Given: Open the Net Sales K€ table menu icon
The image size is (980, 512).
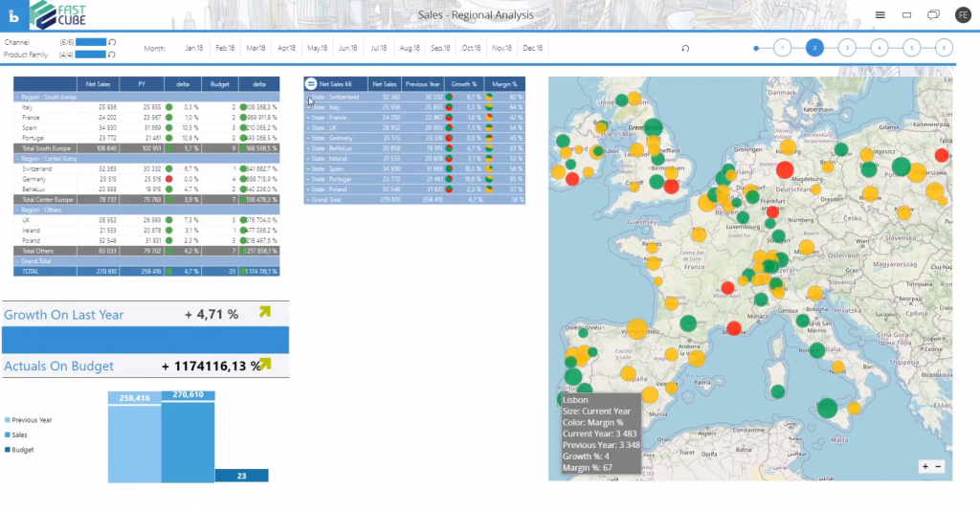Looking at the screenshot, I should (311, 84).
